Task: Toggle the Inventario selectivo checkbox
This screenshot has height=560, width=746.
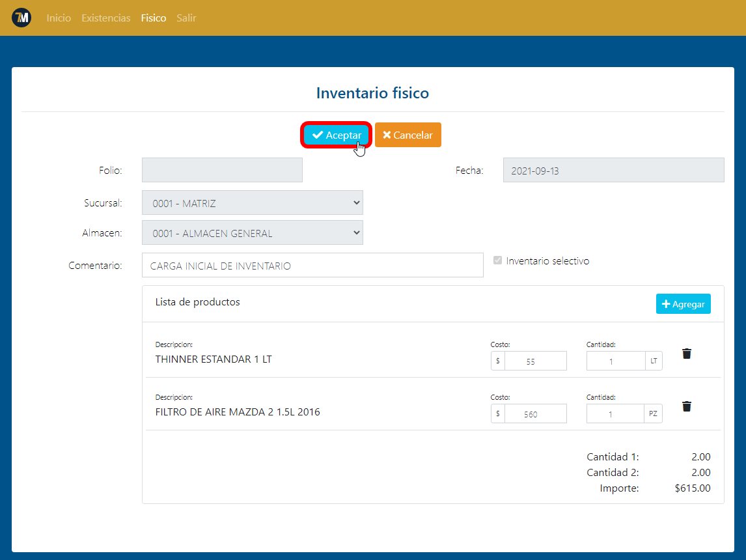Action: coord(498,260)
